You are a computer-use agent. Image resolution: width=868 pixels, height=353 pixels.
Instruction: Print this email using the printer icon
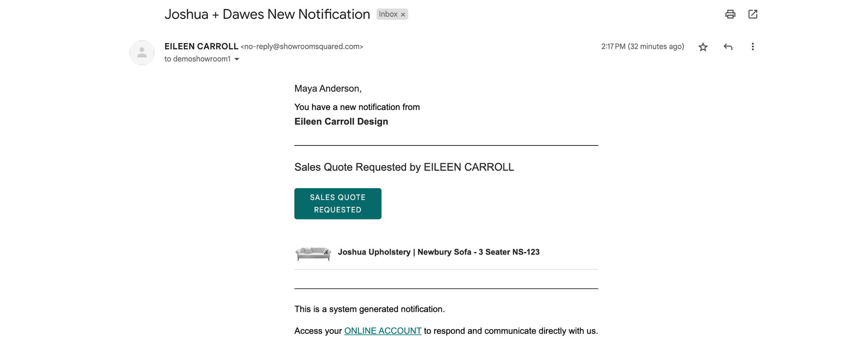(x=730, y=15)
